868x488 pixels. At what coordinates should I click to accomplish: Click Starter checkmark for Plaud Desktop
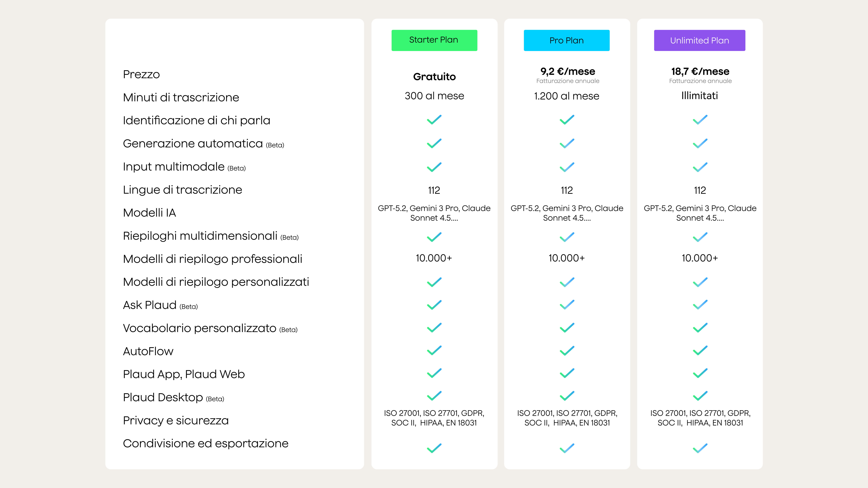pyautogui.click(x=434, y=396)
